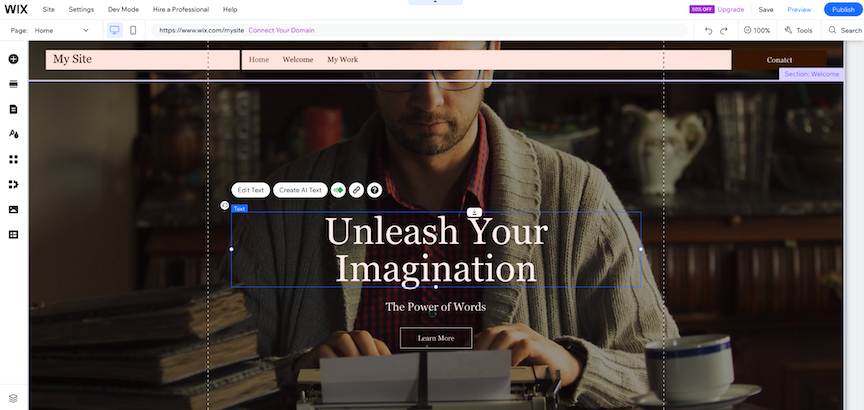Collapse the top bar arrow
The height and width of the screenshot is (410, 864).
pyautogui.click(x=435, y=2)
